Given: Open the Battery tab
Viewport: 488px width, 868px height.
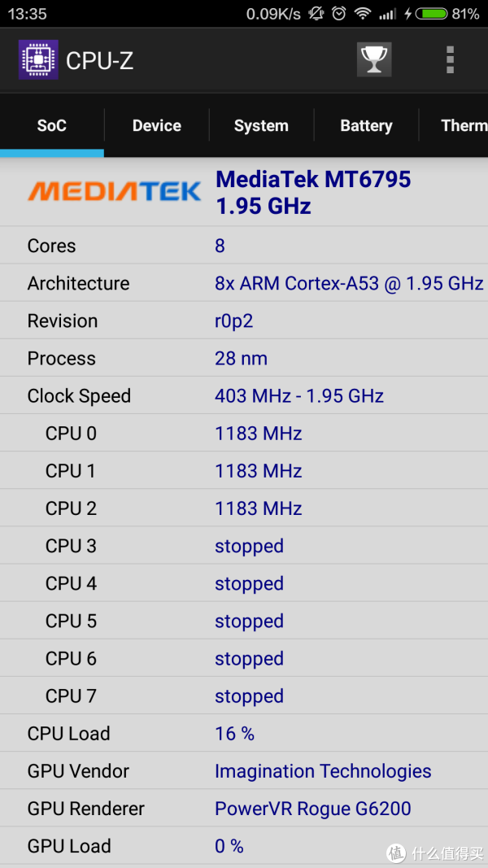Looking at the screenshot, I should tap(366, 125).
